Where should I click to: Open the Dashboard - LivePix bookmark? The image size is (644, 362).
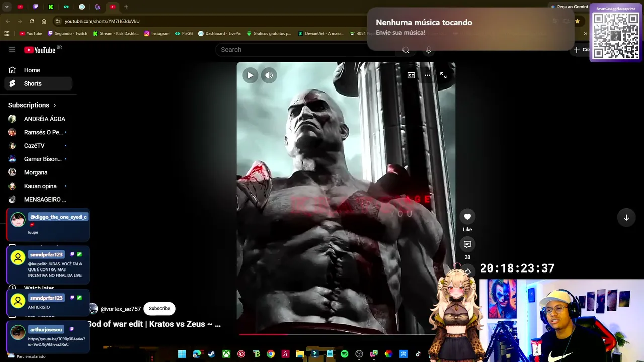[219, 34]
